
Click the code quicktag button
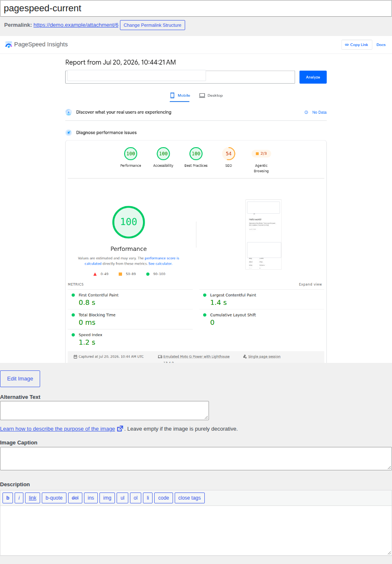[x=163, y=498]
